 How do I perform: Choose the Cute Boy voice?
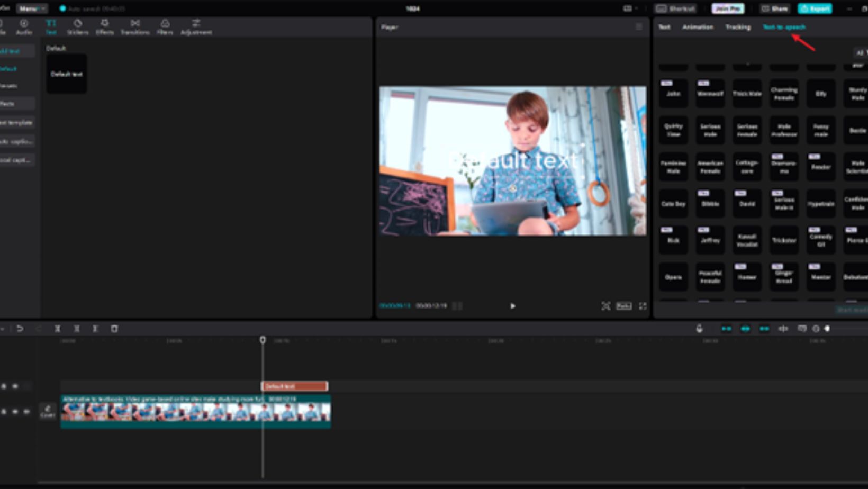[673, 204]
